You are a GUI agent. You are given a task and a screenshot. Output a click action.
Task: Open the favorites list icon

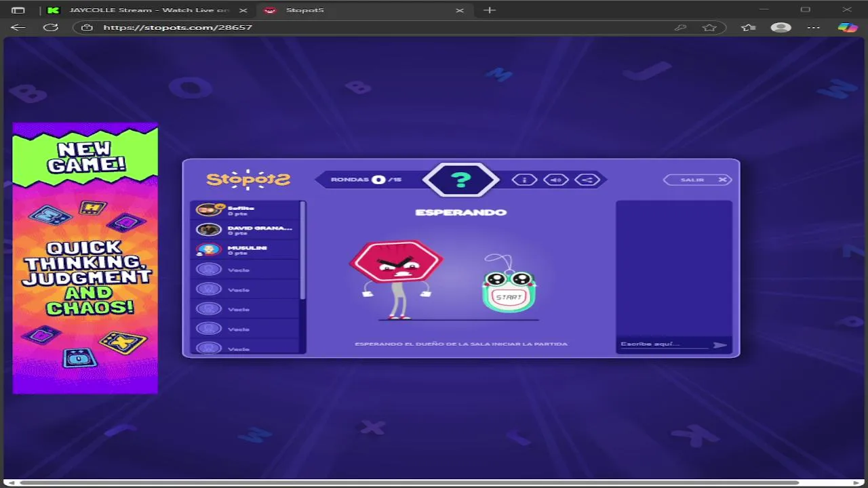tap(748, 27)
